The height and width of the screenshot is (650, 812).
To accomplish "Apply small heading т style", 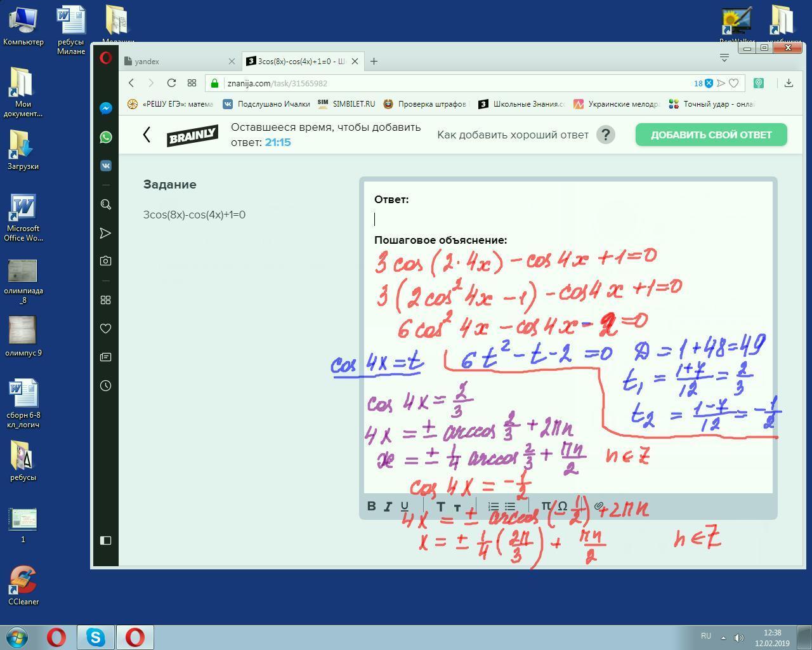I will pos(457,507).
